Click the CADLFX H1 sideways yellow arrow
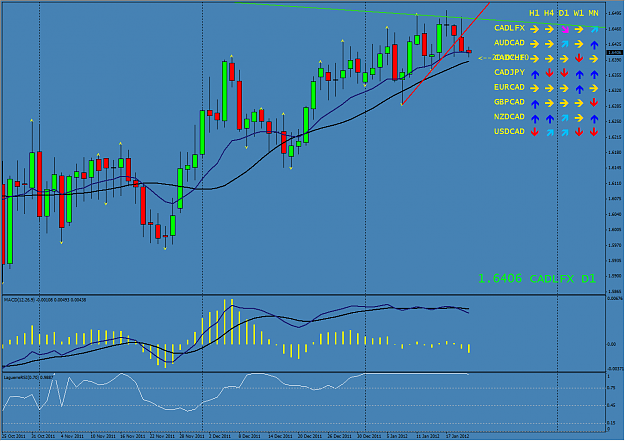This screenshot has width=625, height=441. (x=535, y=29)
